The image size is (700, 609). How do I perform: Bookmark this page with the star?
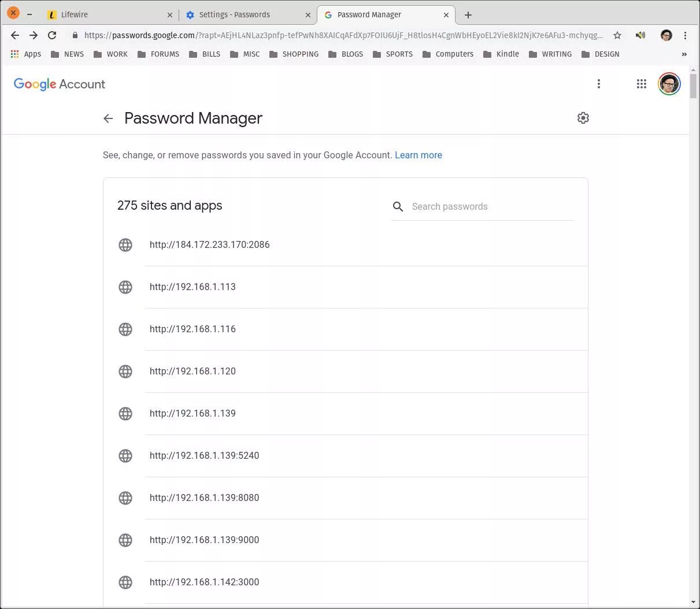tap(617, 35)
